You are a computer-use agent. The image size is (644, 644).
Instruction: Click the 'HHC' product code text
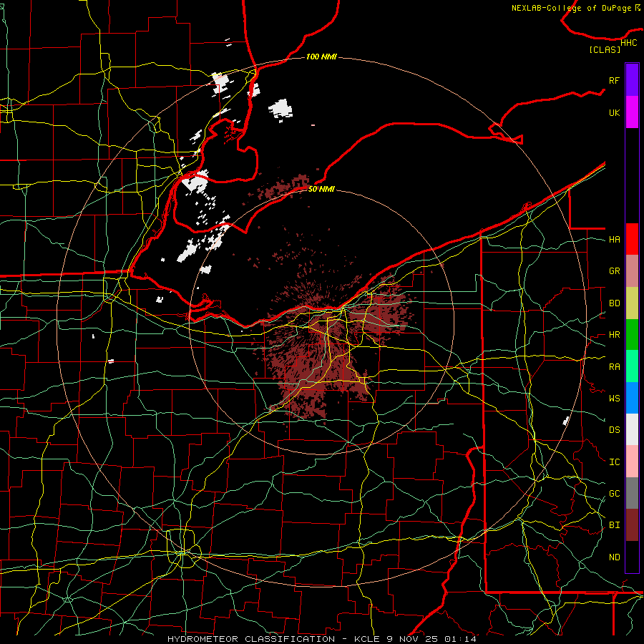(x=628, y=43)
